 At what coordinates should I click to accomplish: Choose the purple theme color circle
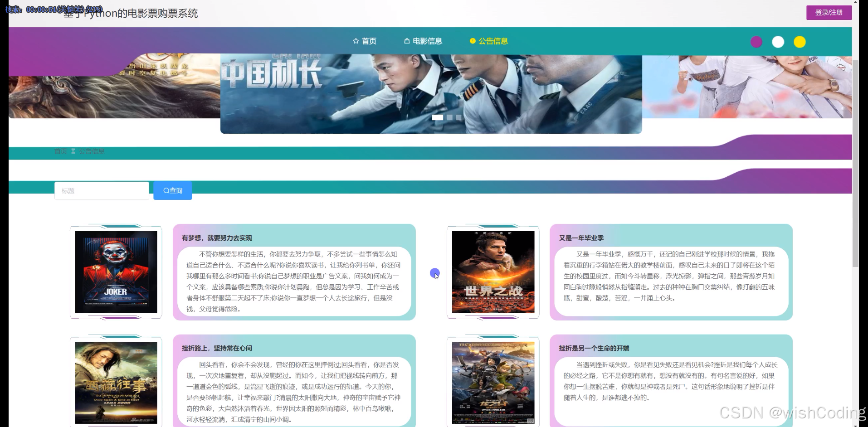coord(756,42)
